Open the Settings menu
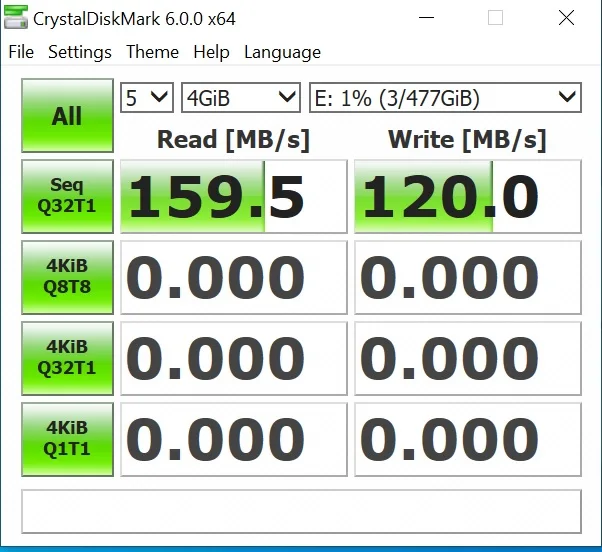 click(x=80, y=52)
